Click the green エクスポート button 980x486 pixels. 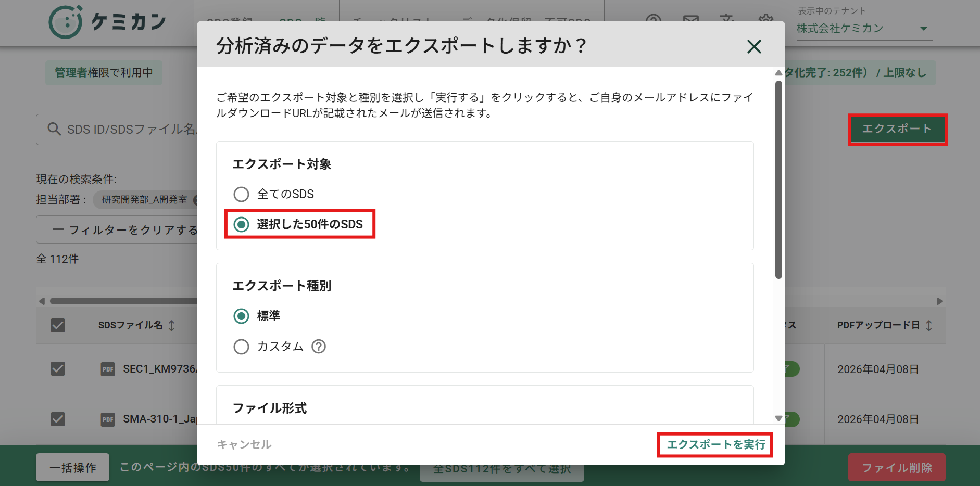pyautogui.click(x=897, y=129)
